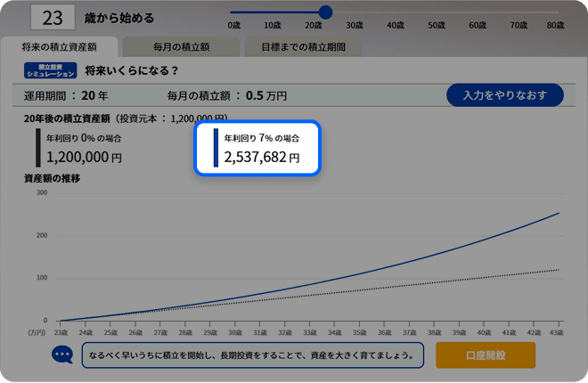Image resolution: width=588 pixels, height=383 pixels.
Task: Click the 運用期間 20年 value
Action: (x=66, y=96)
